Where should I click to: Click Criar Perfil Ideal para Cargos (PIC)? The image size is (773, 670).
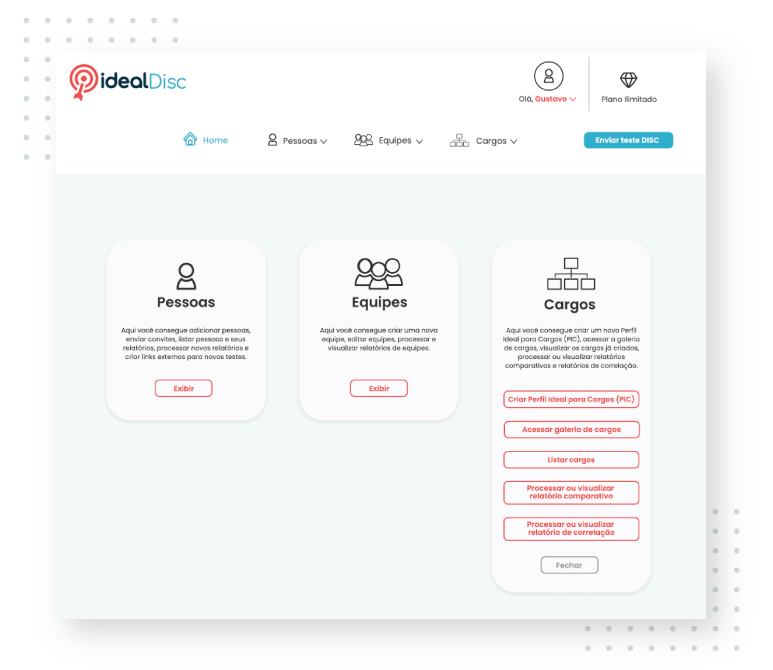pos(571,399)
